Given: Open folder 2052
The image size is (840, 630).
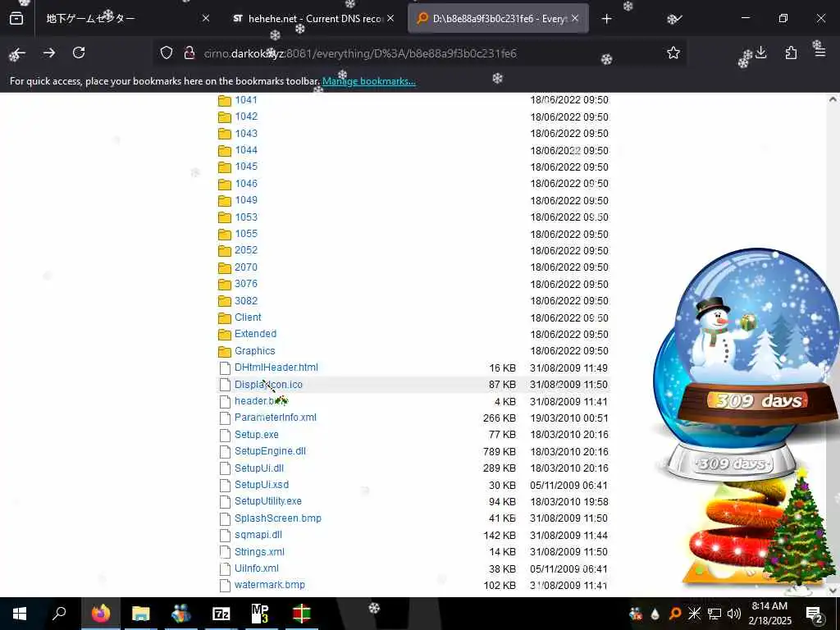Looking at the screenshot, I should click(246, 250).
